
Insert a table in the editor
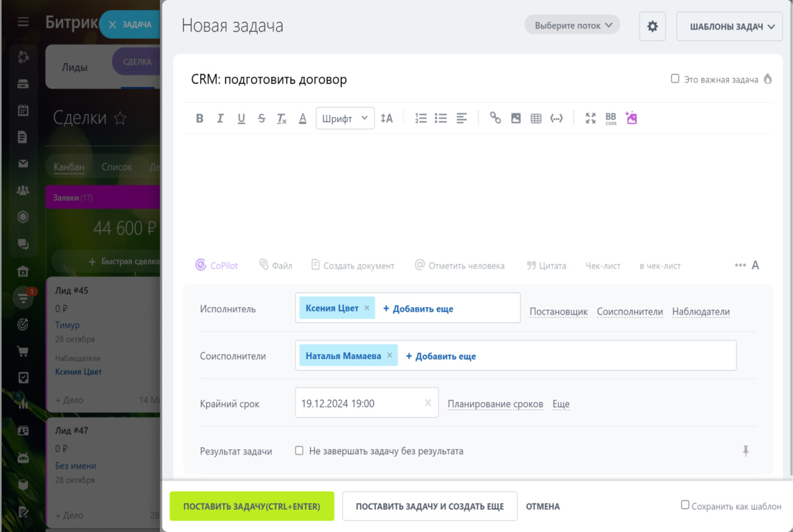point(536,118)
